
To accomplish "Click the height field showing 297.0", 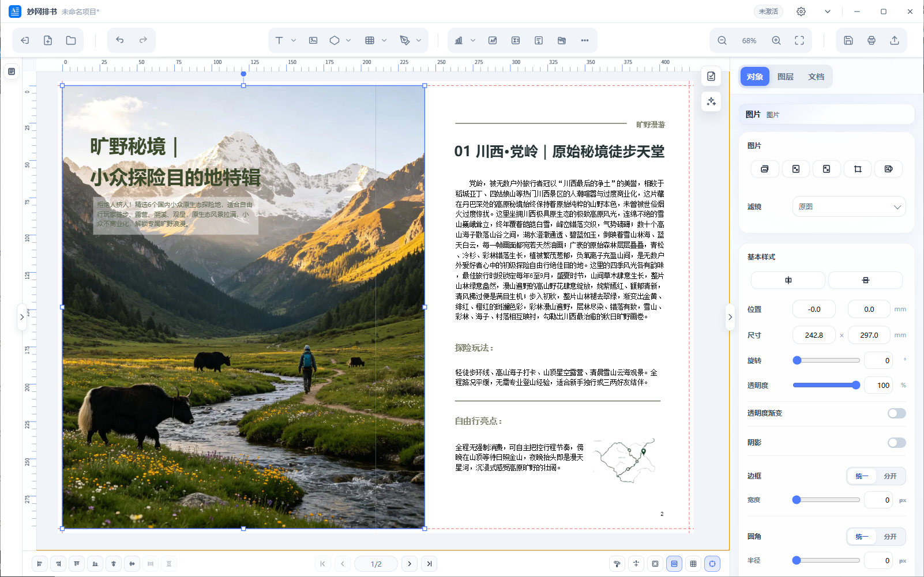I will click(x=869, y=335).
